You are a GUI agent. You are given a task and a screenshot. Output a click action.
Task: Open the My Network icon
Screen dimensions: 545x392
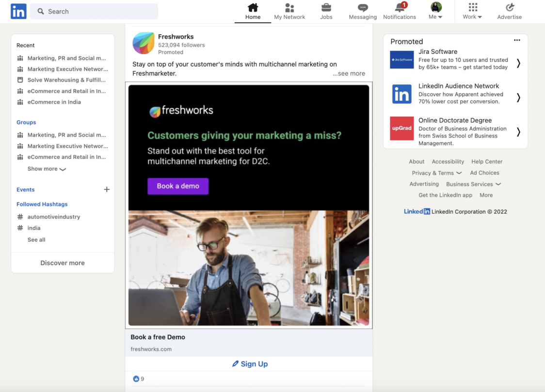(289, 7)
